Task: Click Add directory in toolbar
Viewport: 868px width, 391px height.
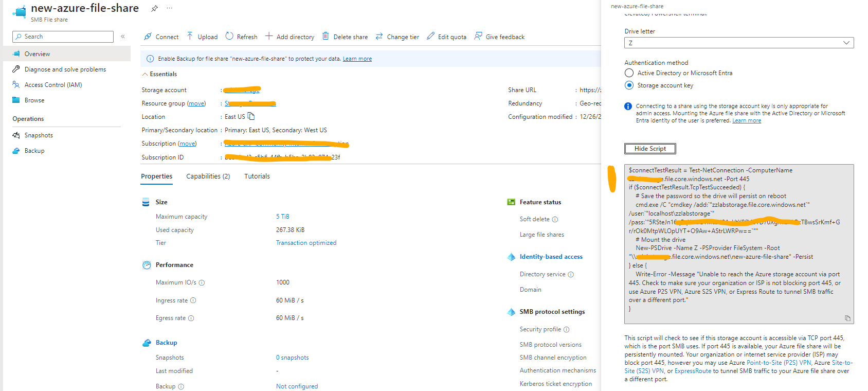Action: pyautogui.click(x=290, y=37)
